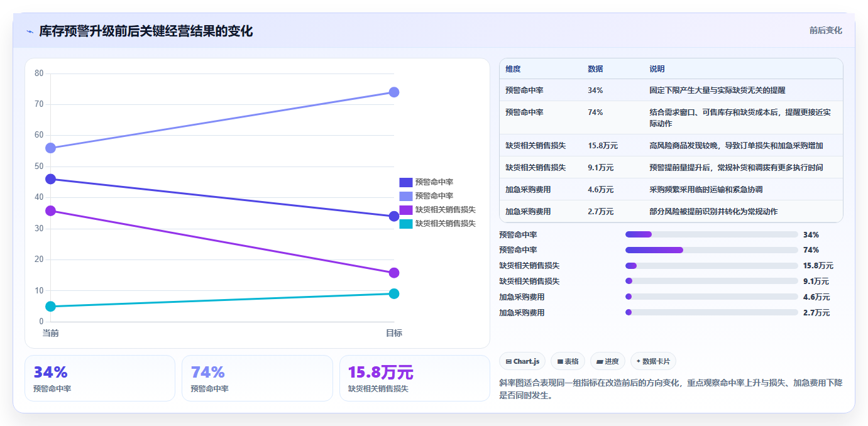Click the icon inside the Chart.js tag
Image resolution: width=868 pixels, height=426 pixels.
(x=508, y=362)
